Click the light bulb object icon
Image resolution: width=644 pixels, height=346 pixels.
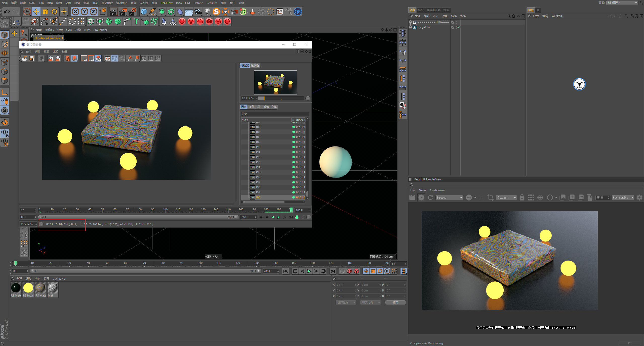pos(207,12)
